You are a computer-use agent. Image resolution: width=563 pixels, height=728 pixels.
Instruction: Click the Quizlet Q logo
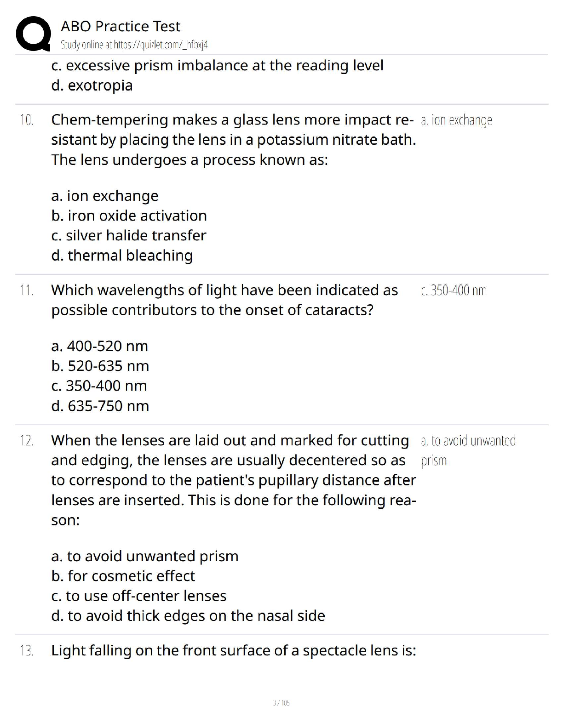pos(33,33)
